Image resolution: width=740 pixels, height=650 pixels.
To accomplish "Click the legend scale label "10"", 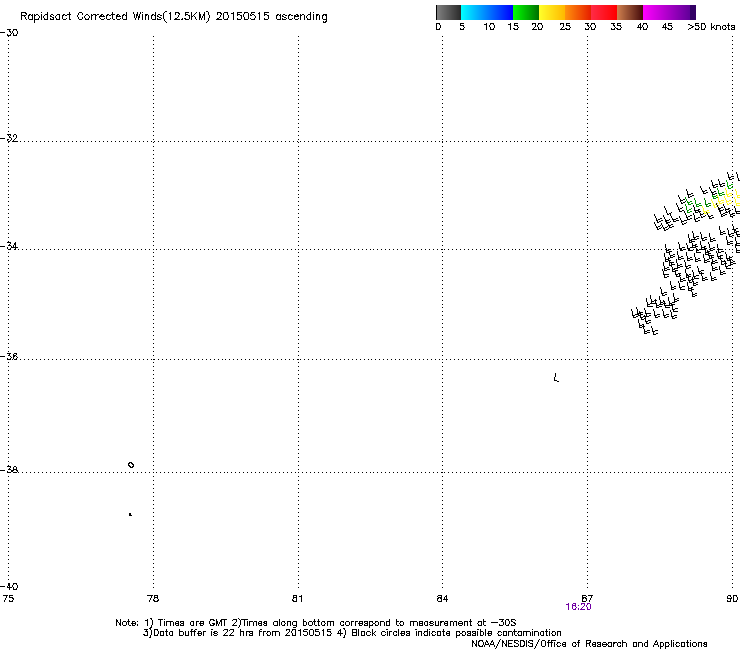I will coord(489,27).
